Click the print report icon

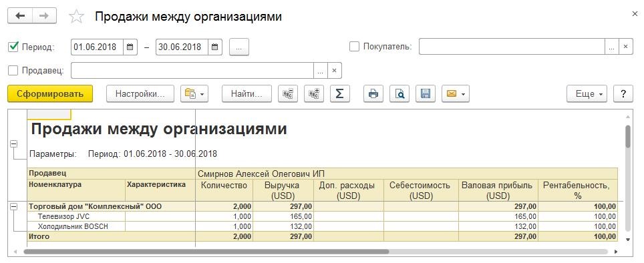point(373,94)
